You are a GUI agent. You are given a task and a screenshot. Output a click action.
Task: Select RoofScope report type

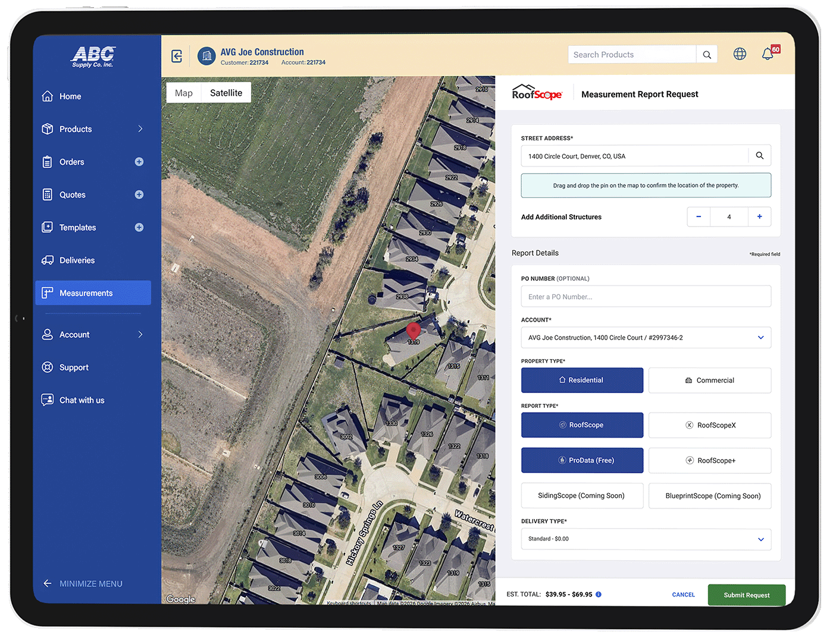582,425
